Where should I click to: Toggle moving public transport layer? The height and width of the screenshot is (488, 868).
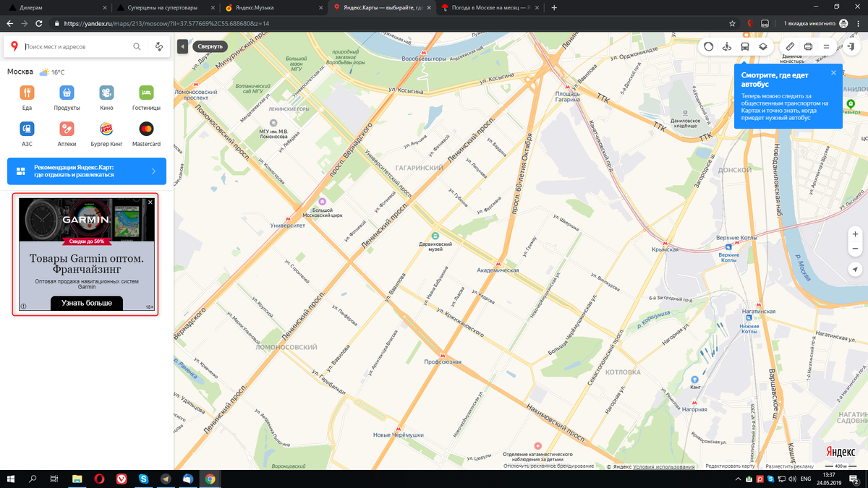(x=745, y=46)
